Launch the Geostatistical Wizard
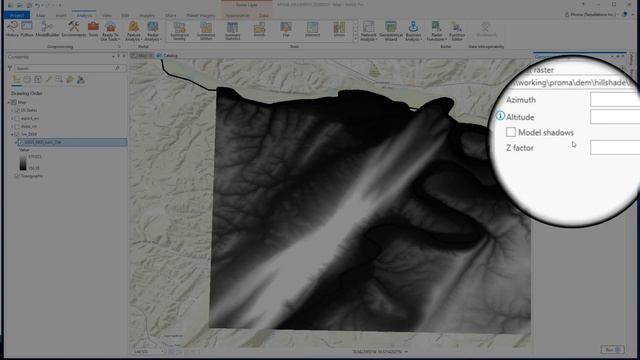This screenshot has height=360, width=640. [x=391, y=31]
